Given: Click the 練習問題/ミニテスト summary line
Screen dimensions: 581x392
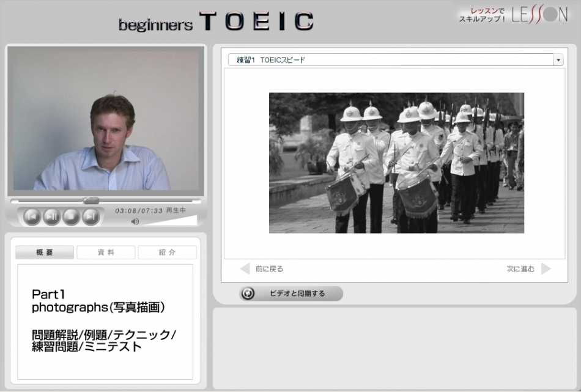Looking at the screenshot, I should click(x=87, y=347).
